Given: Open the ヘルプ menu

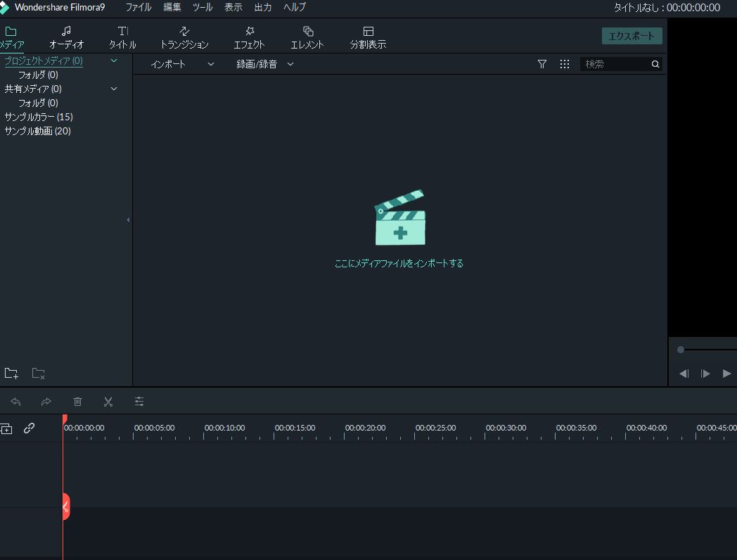Looking at the screenshot, I should tap(295, 7).
